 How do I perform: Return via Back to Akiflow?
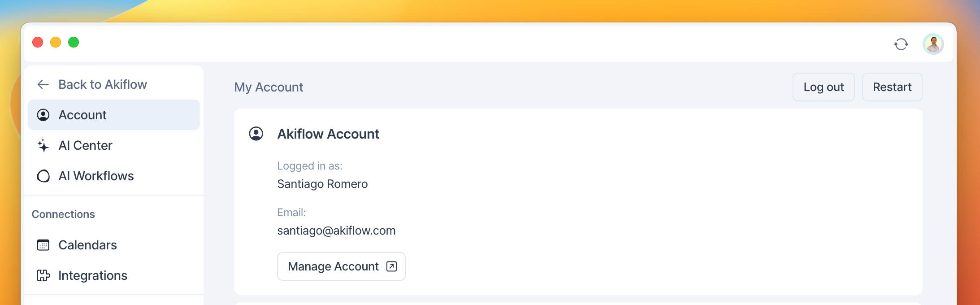pyautogui.click(x=103, y=84)
